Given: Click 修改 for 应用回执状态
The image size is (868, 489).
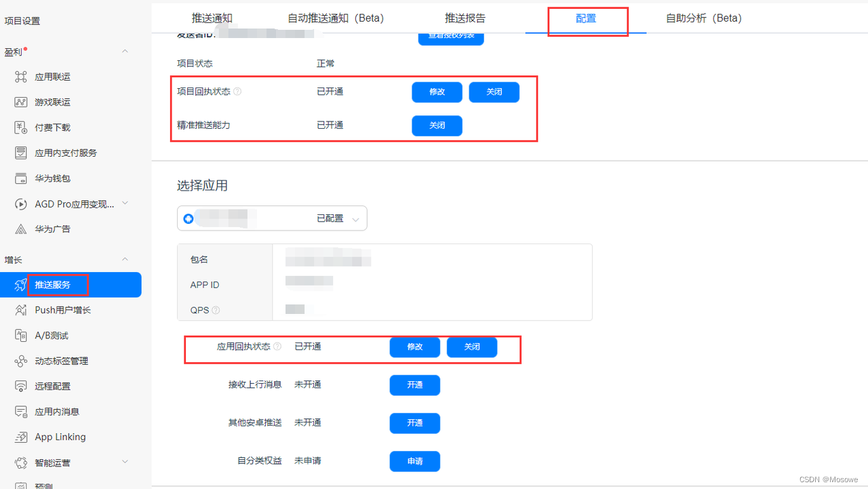Looking at the screenshot, I should (x=415, y=347).
